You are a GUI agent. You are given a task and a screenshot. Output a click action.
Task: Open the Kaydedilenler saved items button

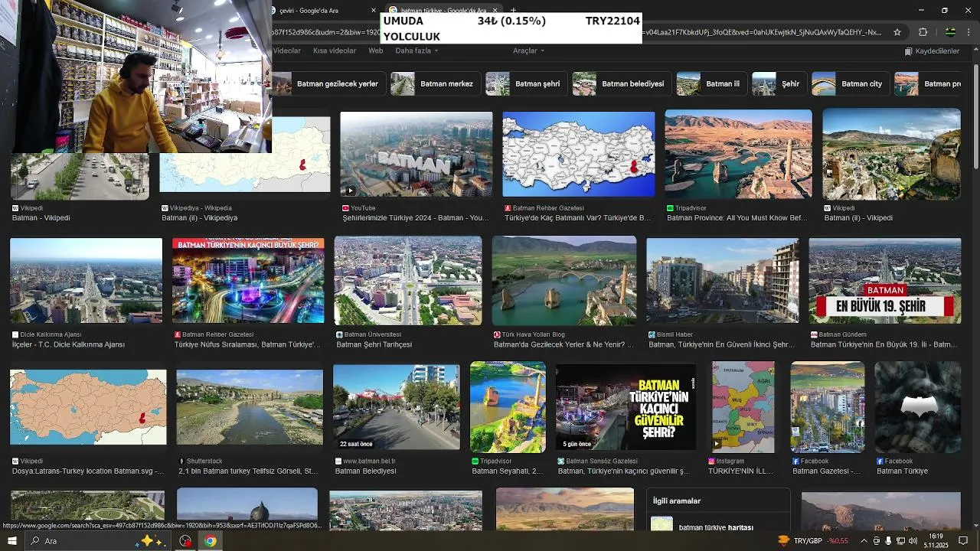coord(932,51)
